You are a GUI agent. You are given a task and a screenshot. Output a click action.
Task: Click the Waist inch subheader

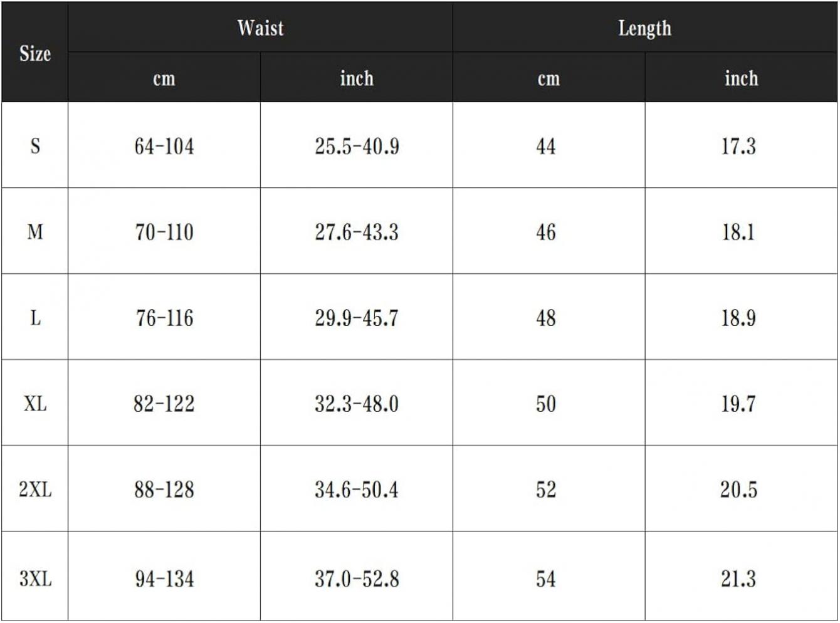point(357,78)
